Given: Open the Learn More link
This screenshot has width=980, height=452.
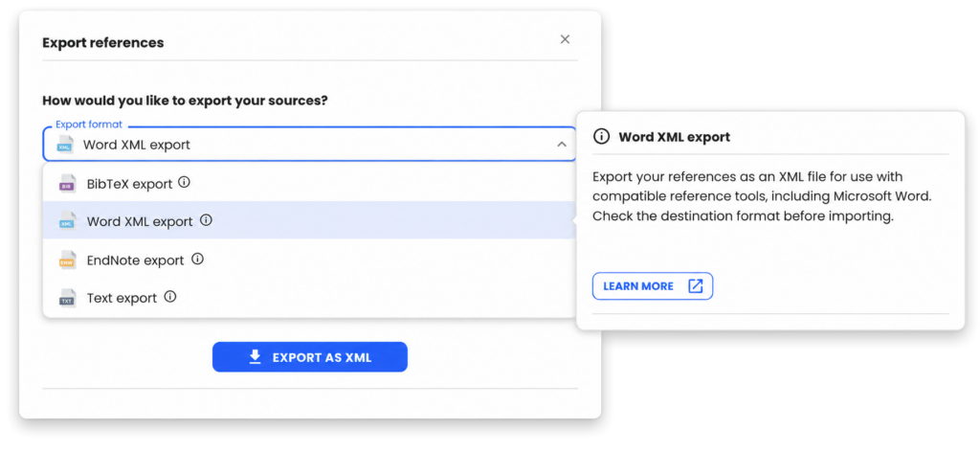Looking at the screenshot, I should click(653, 286).
